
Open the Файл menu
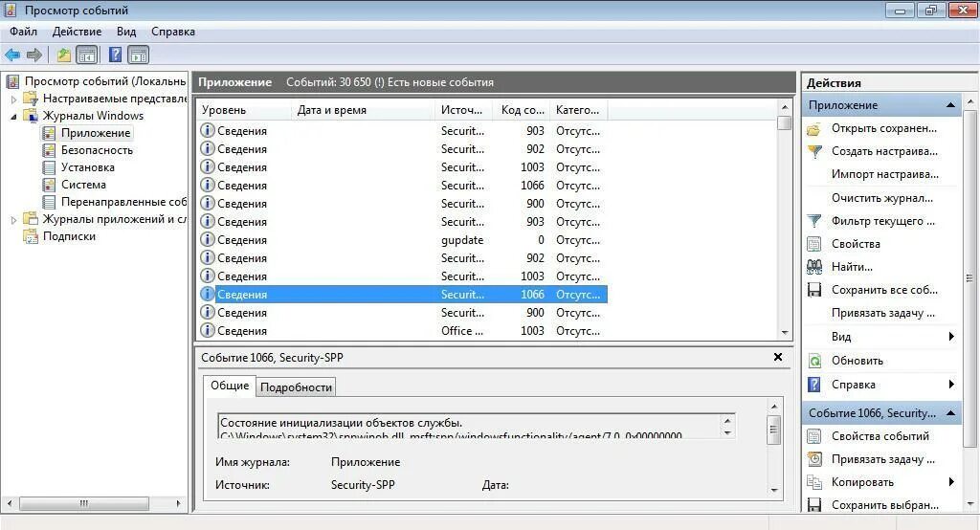pyautogui.click(x=23, y=32)
